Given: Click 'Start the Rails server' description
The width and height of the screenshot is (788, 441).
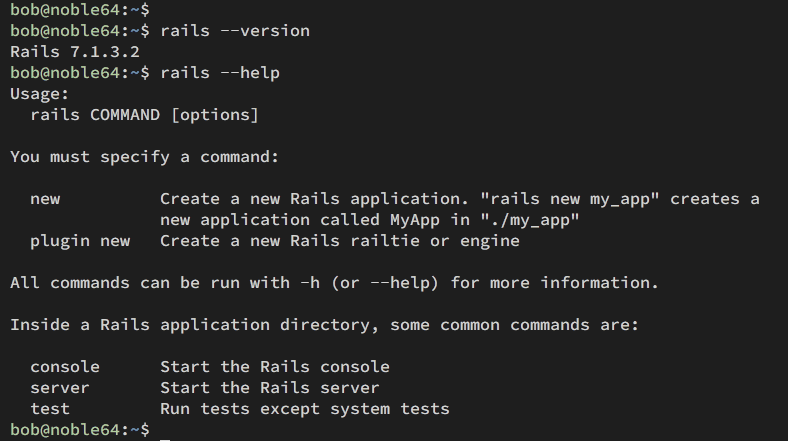Looking at the screenshot, I should point(270,388).
